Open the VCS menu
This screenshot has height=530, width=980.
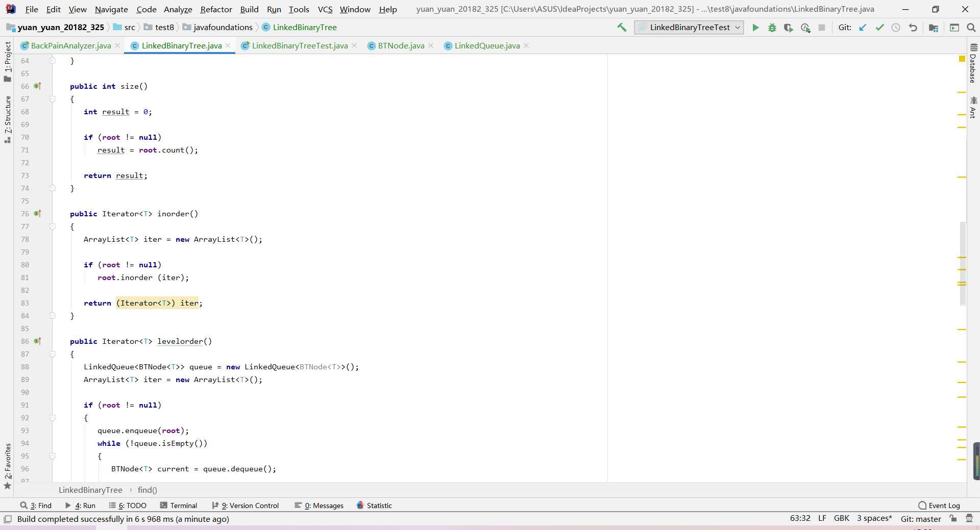[x=325, y=9]
